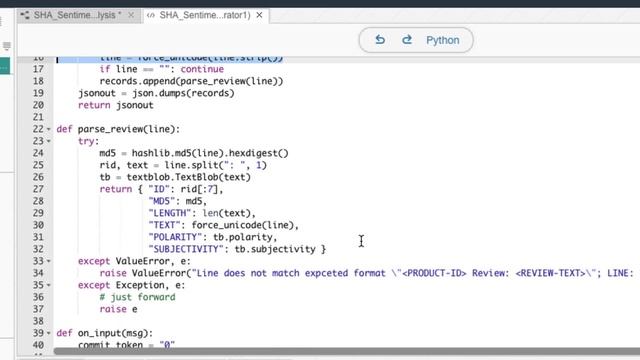Collapse the except Exception block at line 35

(49, 285)
